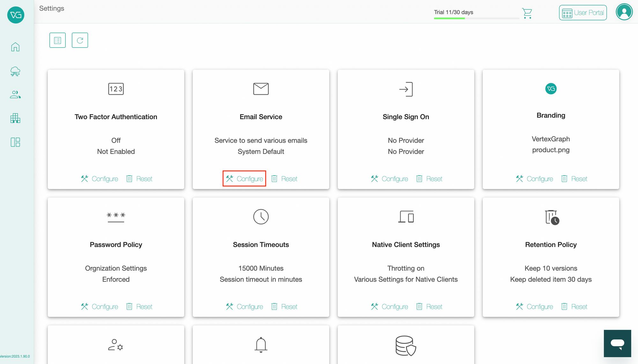Click the trial days progress bar
The image size is (638, 364).
point(477,18)
